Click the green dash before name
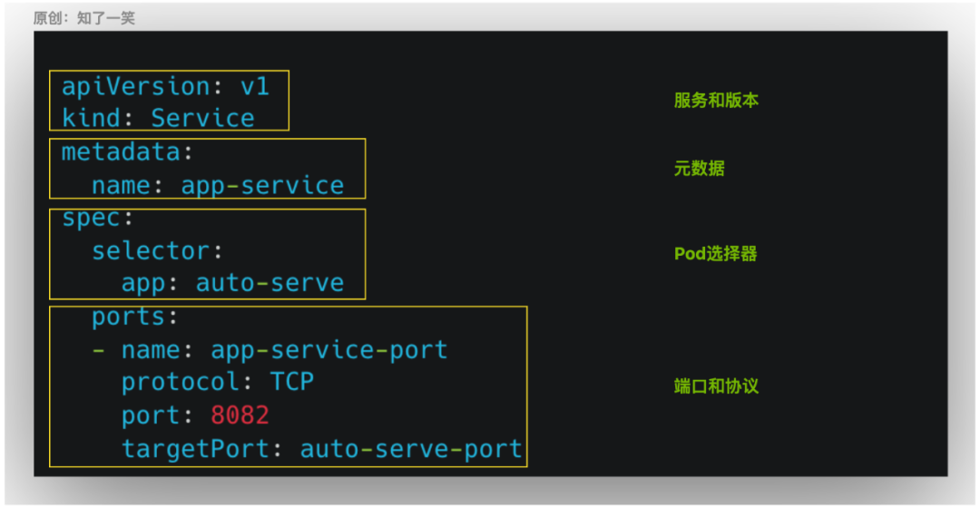 pyautogui.click(x=99, y=350)
